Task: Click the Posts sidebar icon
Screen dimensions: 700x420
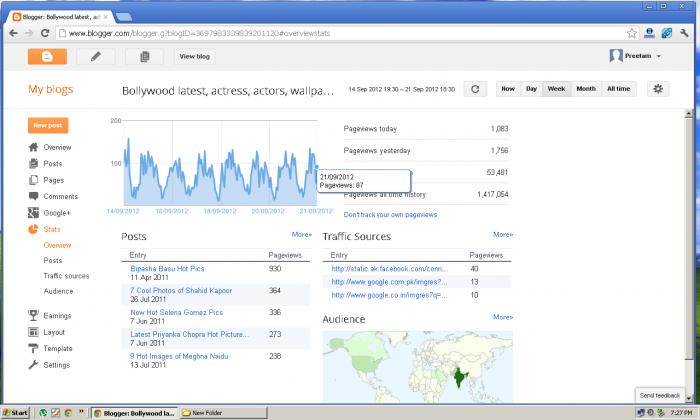Action: (33, 163)
